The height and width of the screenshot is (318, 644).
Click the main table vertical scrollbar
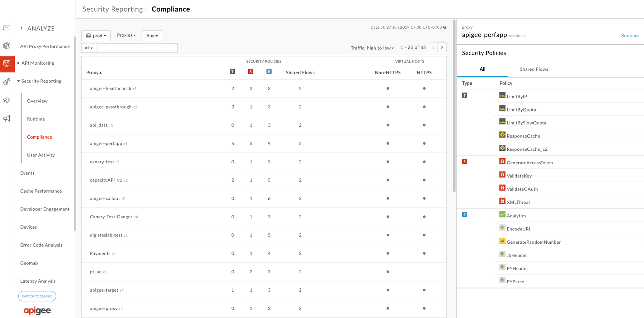point(454,106)
